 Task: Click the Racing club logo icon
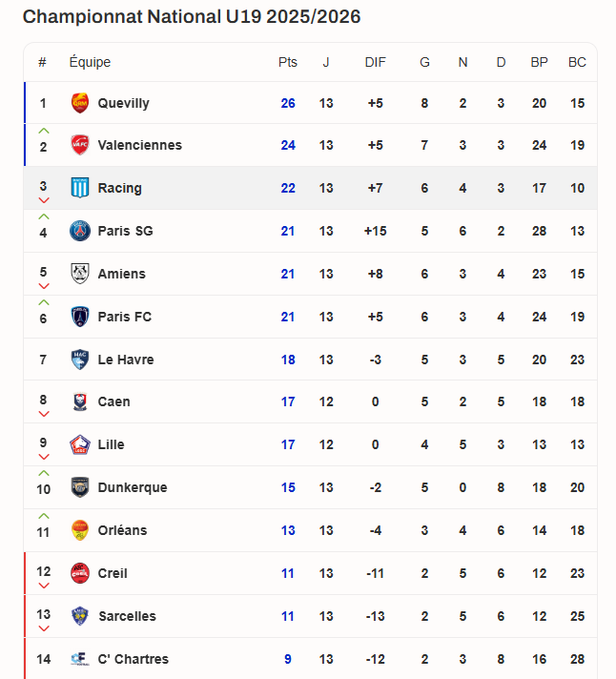[x=80, y=188]
